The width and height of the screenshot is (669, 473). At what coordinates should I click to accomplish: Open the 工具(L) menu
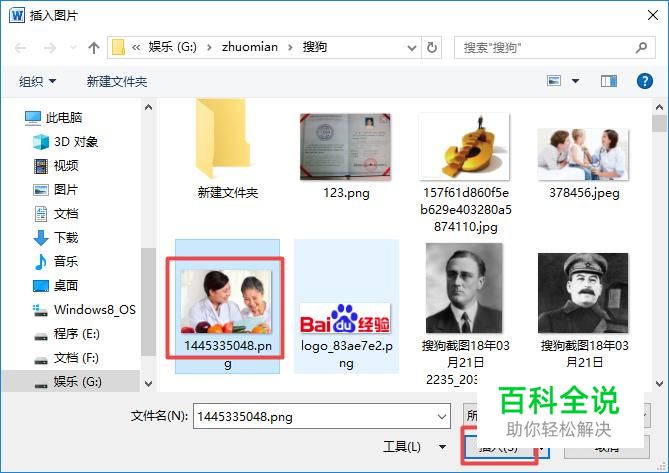tap(415, 447)
